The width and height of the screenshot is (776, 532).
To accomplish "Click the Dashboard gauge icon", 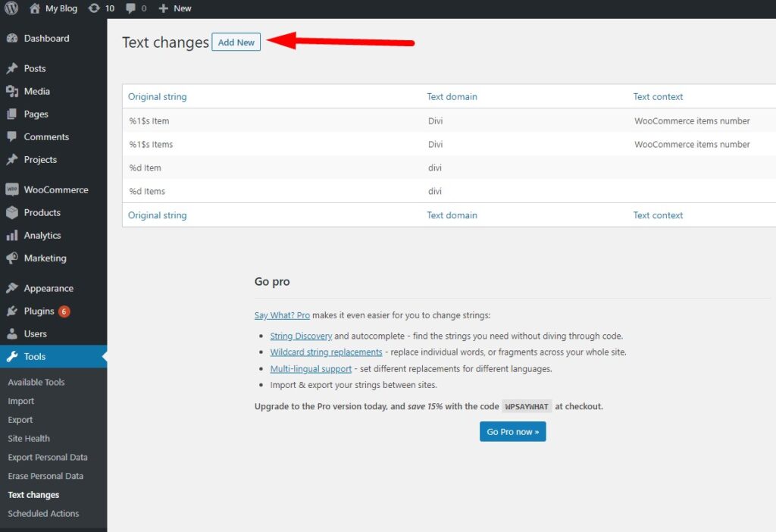I will click(x=12, y=38).
